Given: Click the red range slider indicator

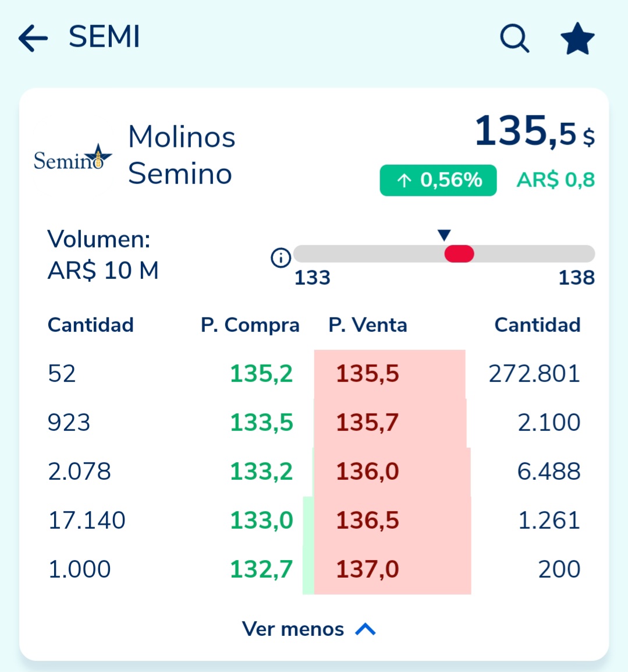Looking at the screenshot, I should pos(459,254).
